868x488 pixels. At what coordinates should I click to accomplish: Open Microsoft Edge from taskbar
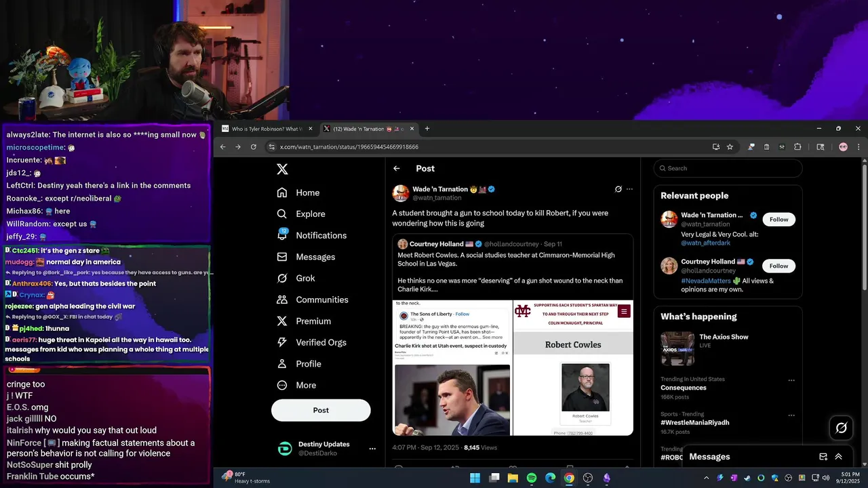[x=551, y=478]
